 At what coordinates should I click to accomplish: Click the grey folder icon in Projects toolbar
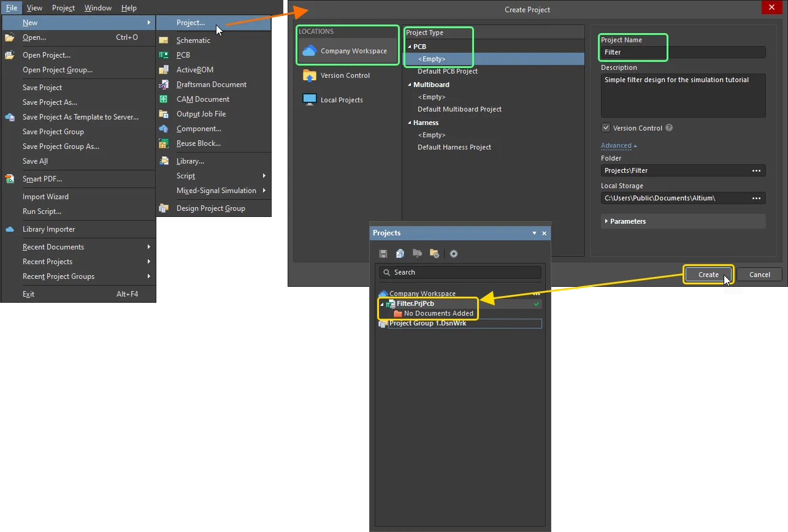tap(418, 254)
